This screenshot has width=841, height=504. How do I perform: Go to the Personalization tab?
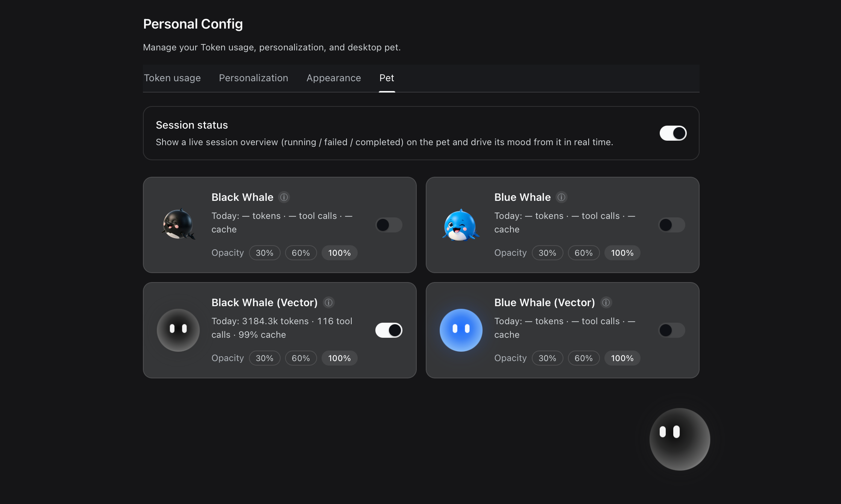pos(254,78)
